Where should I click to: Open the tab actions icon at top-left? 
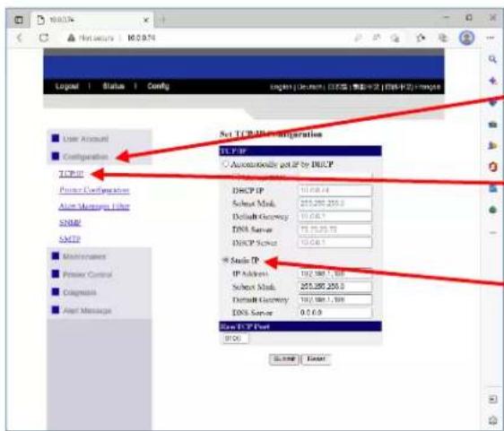pos(19,20)
